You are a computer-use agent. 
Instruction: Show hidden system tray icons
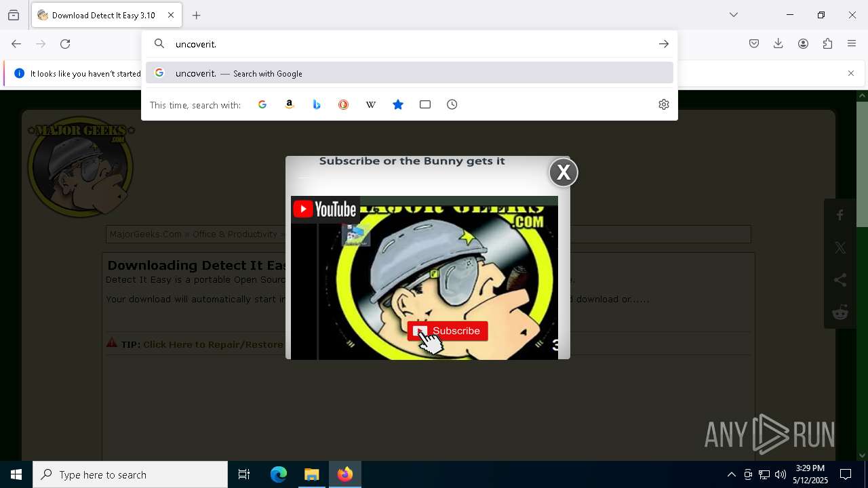tap(732, 474)
